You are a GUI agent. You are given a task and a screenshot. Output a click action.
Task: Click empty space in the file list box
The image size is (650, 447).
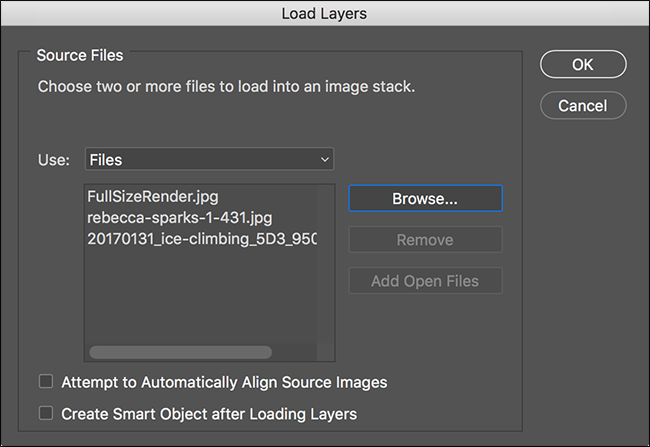pyautogui.click(x=200, y=300)
